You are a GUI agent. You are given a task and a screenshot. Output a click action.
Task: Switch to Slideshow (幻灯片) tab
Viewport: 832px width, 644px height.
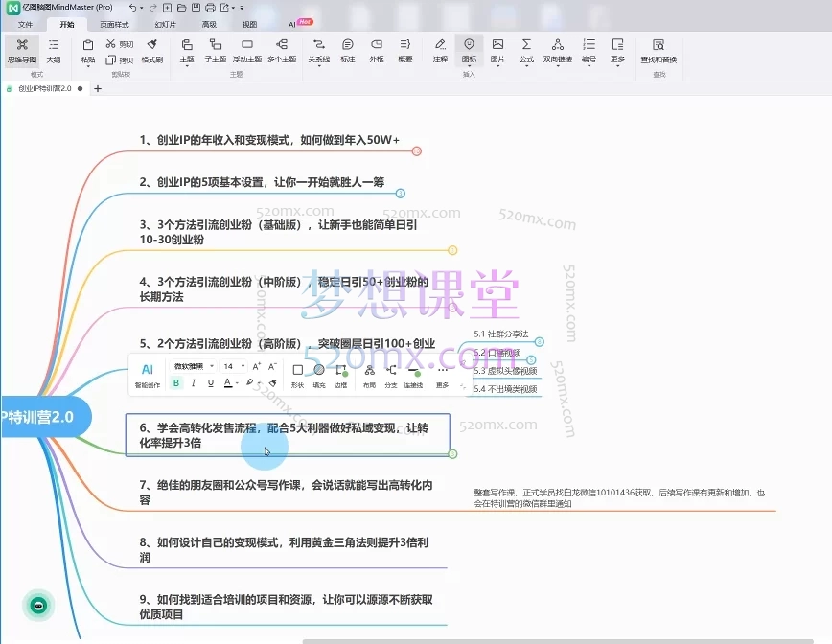click(165, 24)
